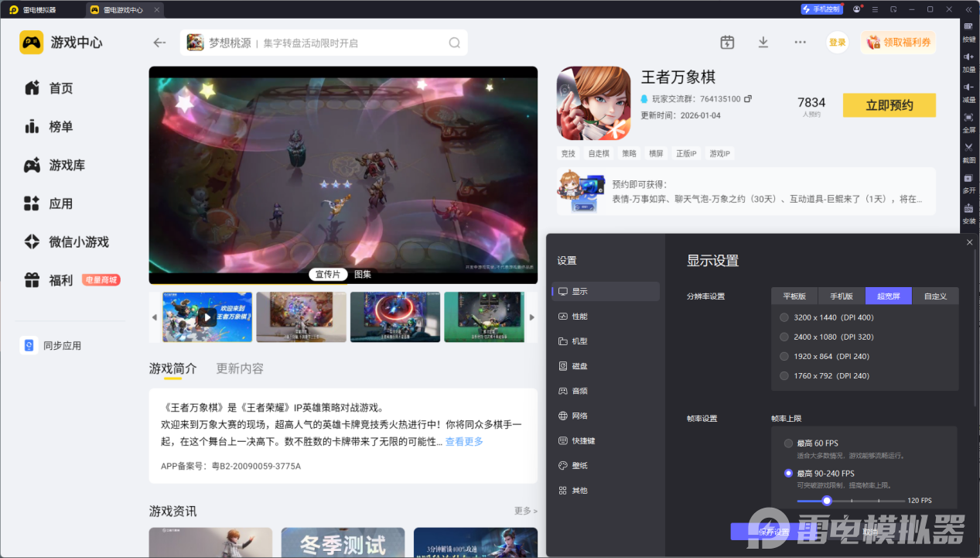Expand description via 查看更多 link

464,441
